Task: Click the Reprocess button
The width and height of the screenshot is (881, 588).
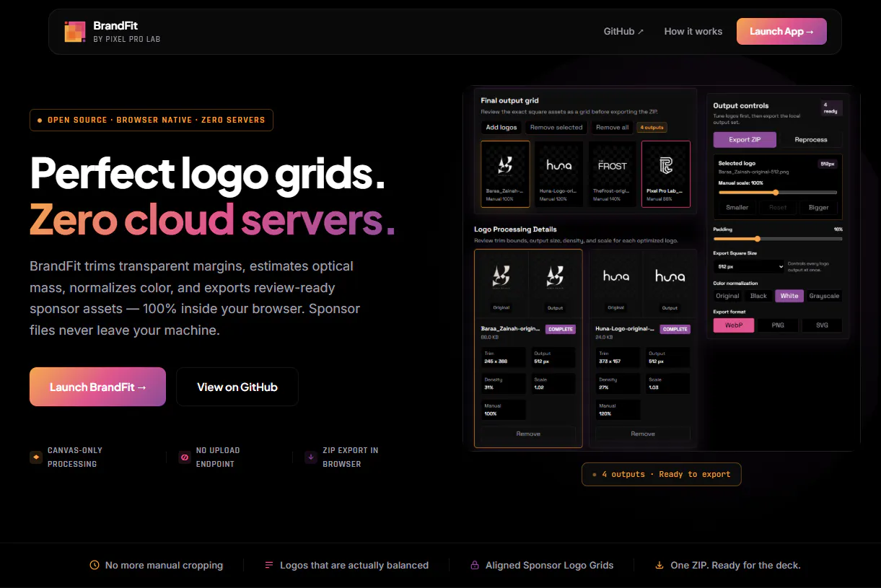Action: click(x=811, y=139)
